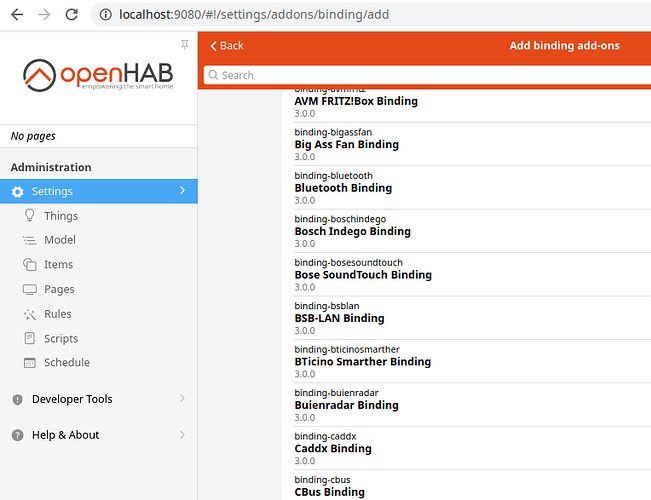
Task: Click the binding-bsblan identifier text
Action: click(x=327, y=306)
